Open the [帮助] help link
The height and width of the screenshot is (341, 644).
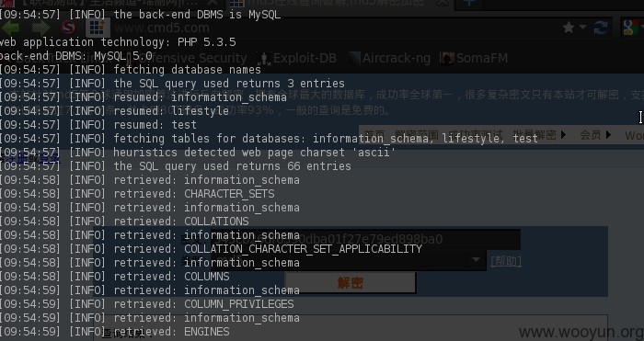point(506,261)
